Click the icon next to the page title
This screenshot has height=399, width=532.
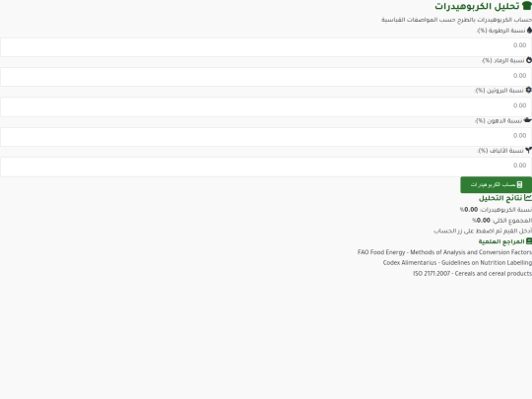(527, 6)
